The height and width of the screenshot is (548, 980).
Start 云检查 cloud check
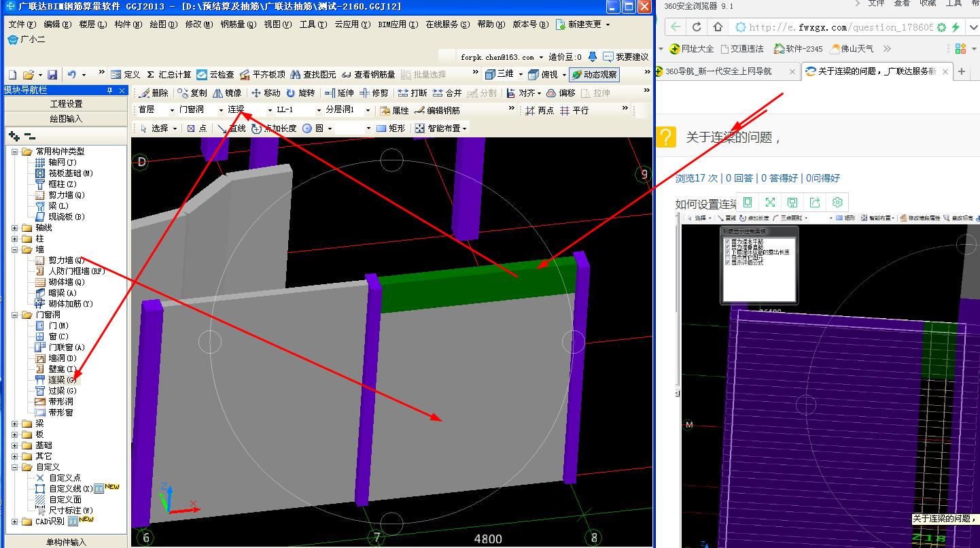coord(215,75)
